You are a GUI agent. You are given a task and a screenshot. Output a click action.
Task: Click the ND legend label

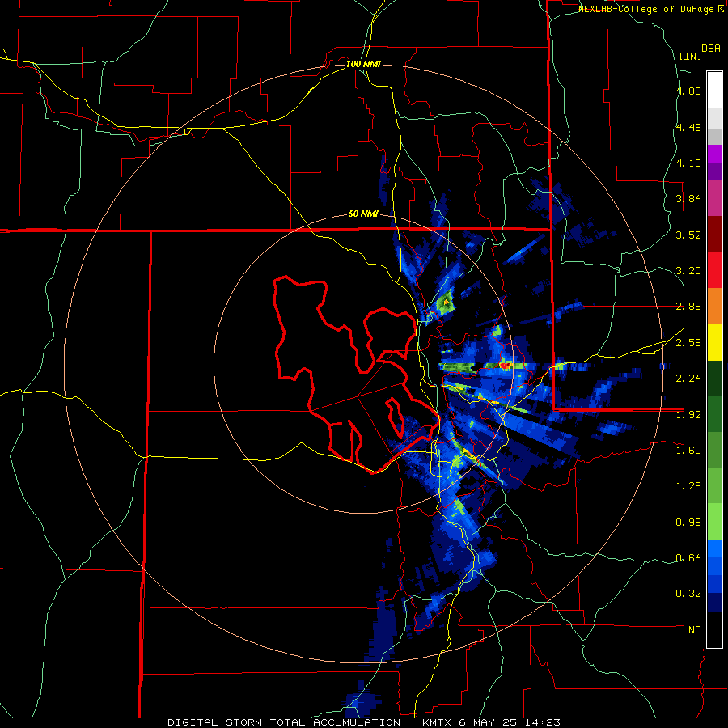pyautogui.click(x=695, y=630)
